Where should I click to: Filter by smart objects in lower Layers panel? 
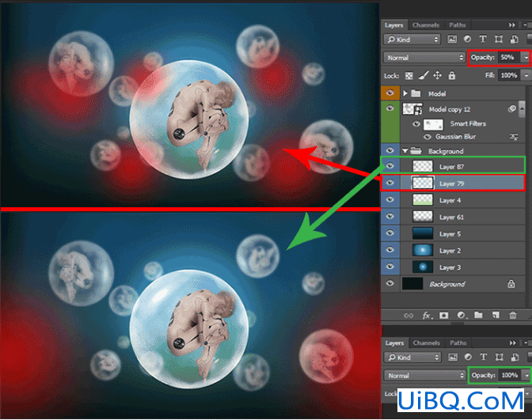click(x=515, y=357)
